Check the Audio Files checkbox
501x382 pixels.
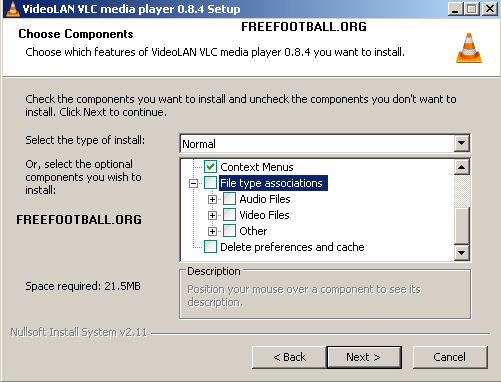229,199
